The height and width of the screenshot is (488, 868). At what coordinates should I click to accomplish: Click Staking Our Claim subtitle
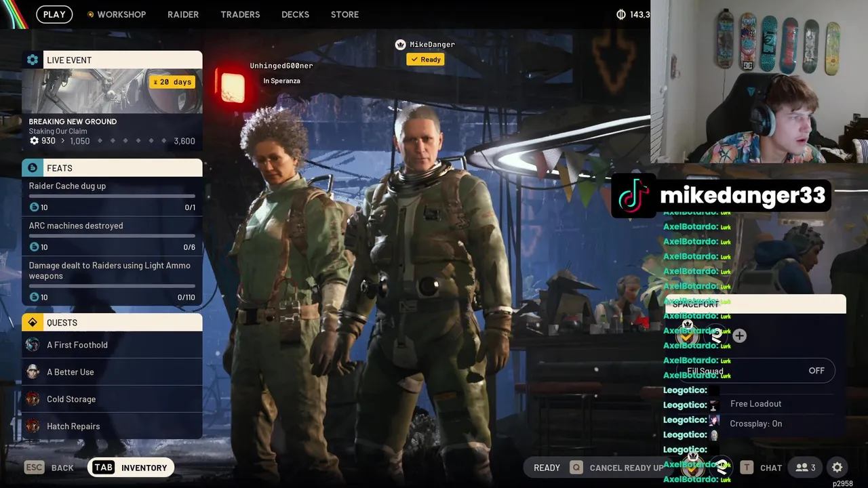[x=58, y=131]
